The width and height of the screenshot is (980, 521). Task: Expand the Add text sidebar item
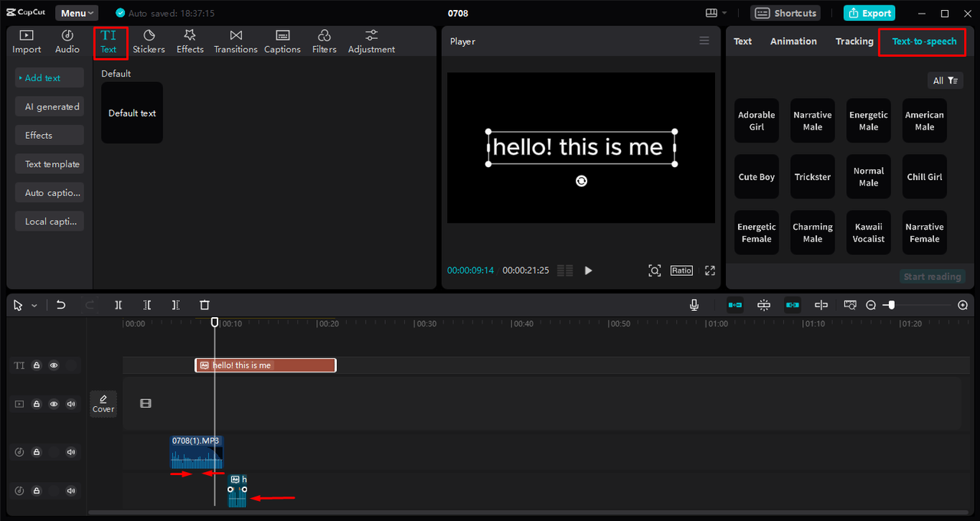point(50,77)
